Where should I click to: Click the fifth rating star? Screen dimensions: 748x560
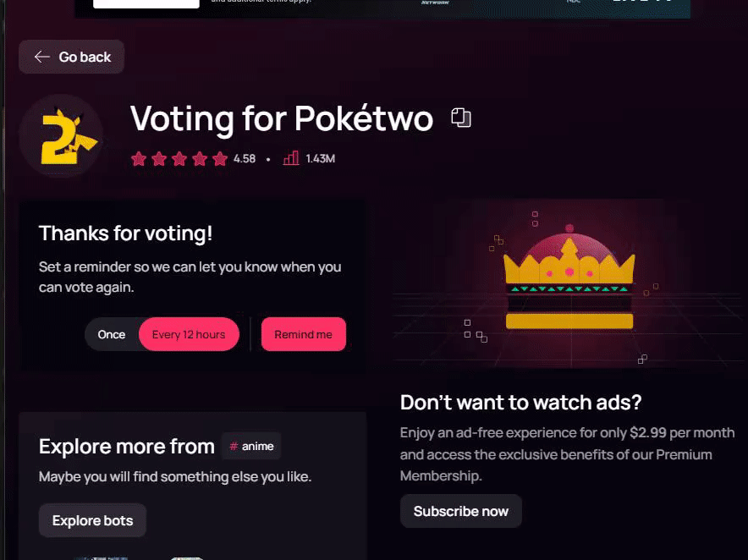coord(220,159)
